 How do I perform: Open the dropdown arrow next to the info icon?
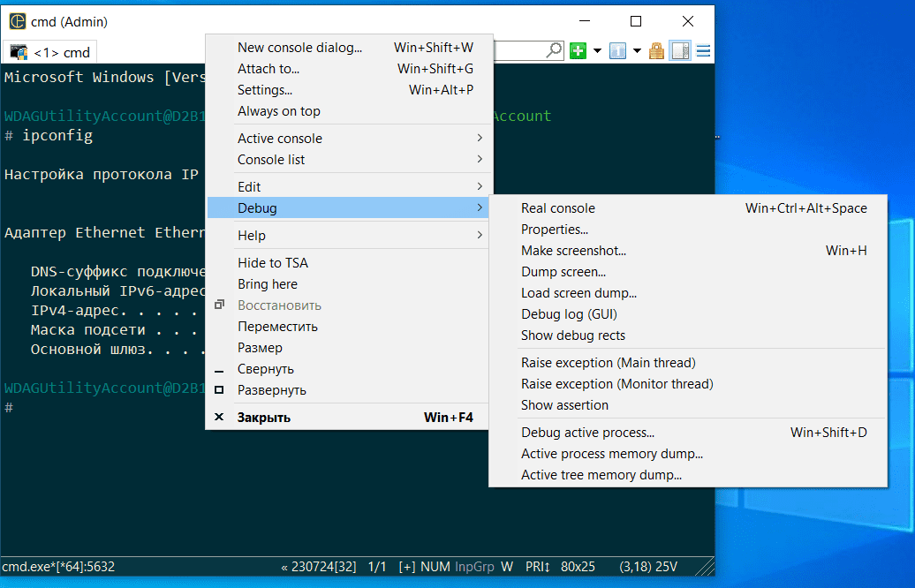point(638,51)
